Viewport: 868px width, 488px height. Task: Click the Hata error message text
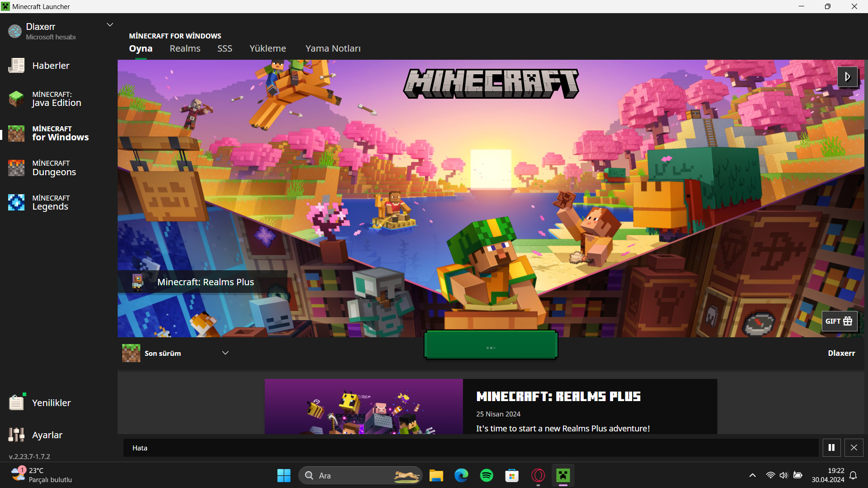click(140, 448)
